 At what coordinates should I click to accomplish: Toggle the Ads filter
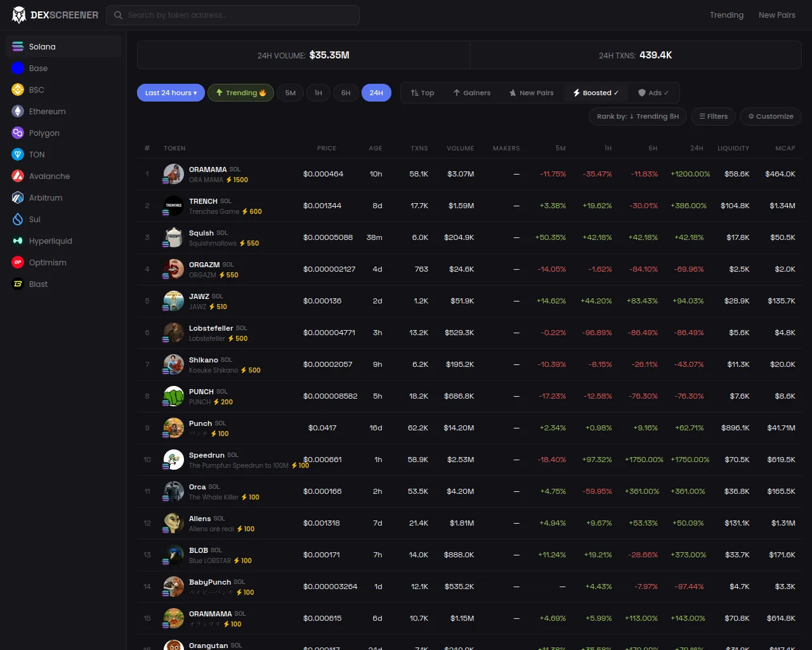(x=653, y=93)
